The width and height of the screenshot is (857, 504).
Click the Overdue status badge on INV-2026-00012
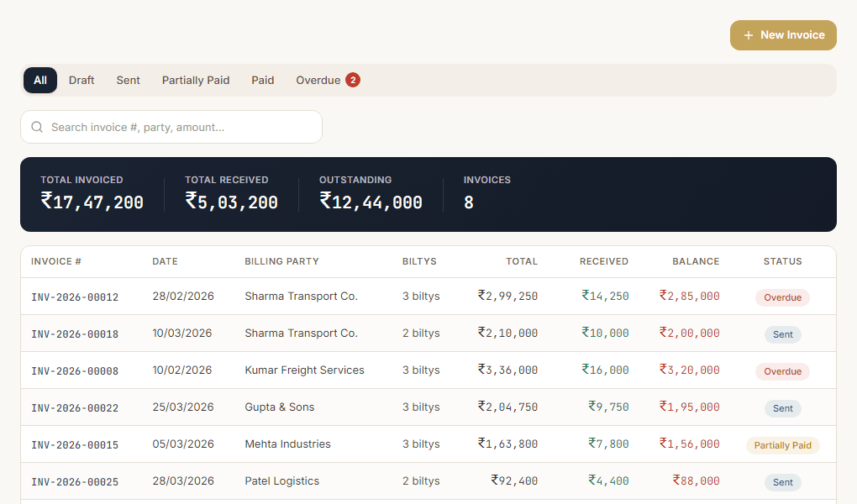click(x=783, y=297)
